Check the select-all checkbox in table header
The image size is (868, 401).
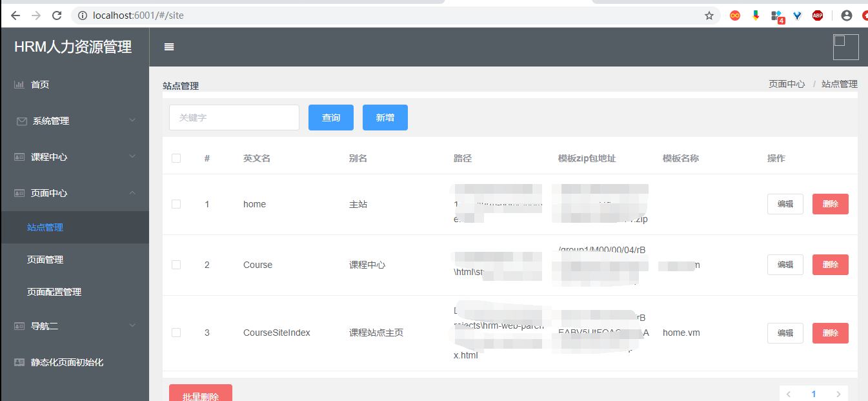coord(176,158)
